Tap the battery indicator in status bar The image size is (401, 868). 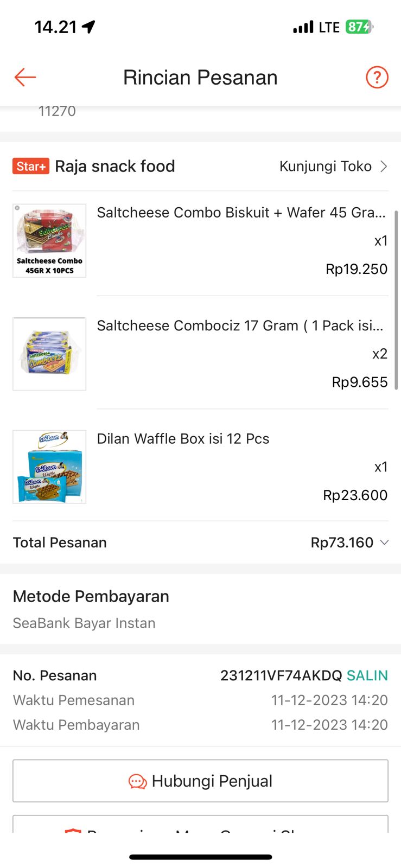tap(359, 27)
